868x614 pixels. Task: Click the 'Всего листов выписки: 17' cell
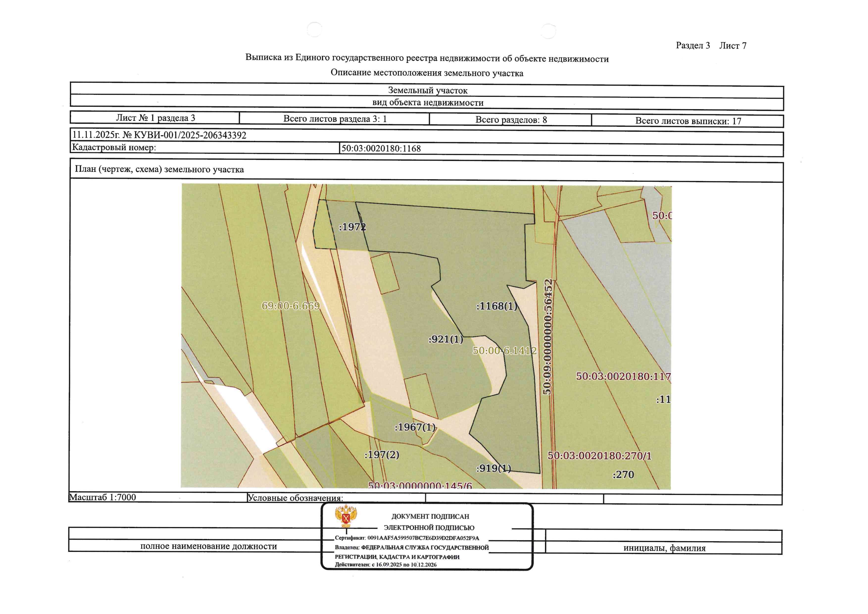click(x=688, y=121)
